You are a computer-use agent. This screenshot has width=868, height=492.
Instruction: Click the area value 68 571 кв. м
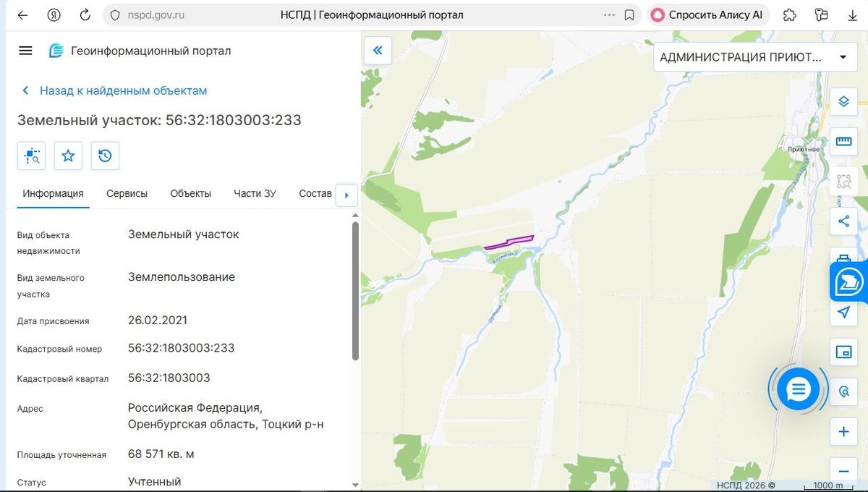pos(161,454)
